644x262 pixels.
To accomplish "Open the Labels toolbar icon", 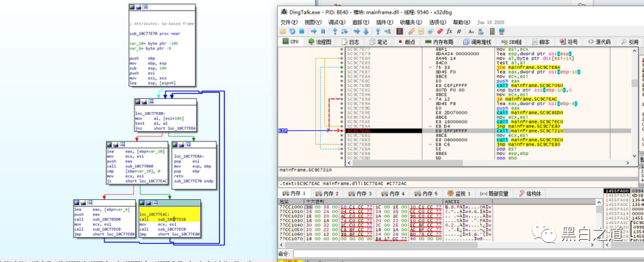I will coord(431,31).
